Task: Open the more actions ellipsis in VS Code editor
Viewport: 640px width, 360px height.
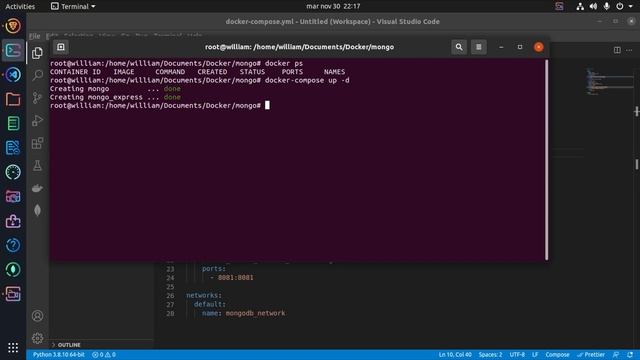Action: [629, 50]
